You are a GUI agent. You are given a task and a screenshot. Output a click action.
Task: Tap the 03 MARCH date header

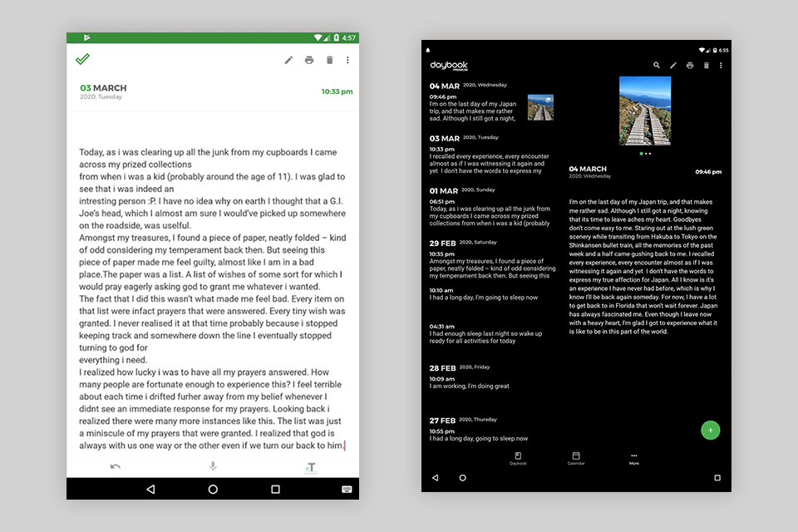[x=103, y=88]
